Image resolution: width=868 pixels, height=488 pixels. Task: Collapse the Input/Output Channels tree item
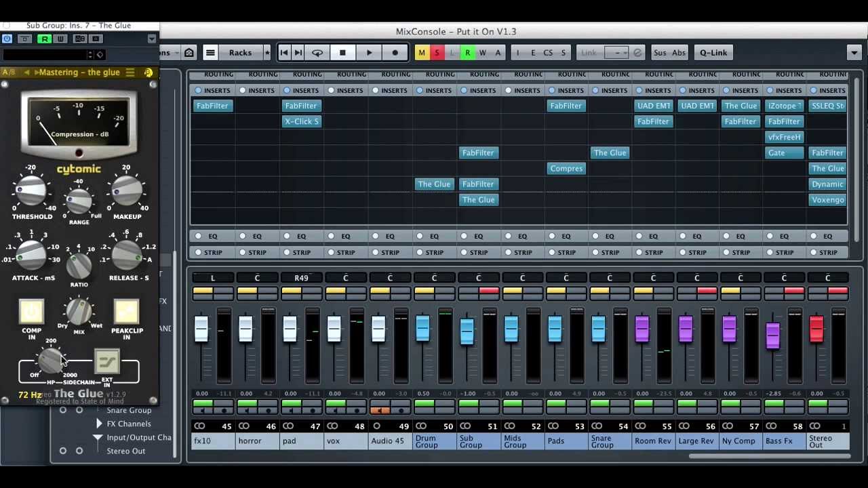click(x=98, y=438)
